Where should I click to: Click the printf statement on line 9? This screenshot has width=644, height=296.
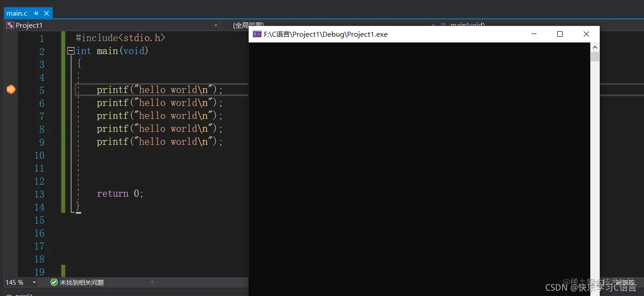pos(160,142)
